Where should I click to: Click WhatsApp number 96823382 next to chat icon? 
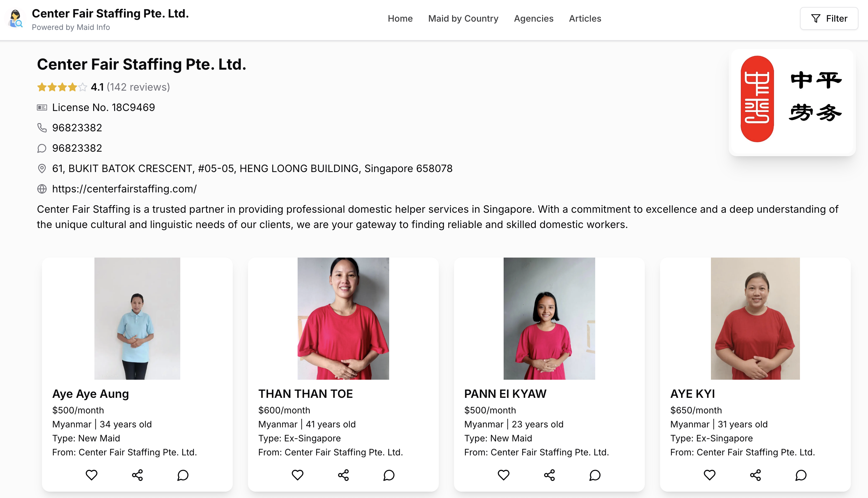point(77,148)
